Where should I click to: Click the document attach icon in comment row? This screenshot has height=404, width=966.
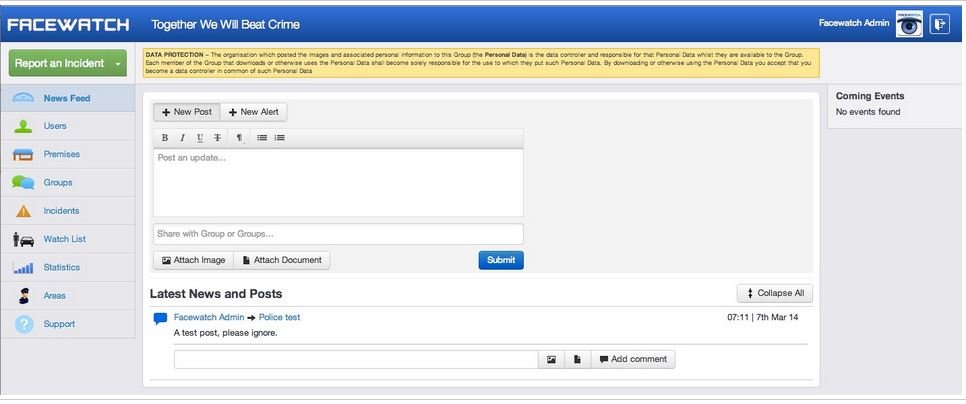coord(578,359)
